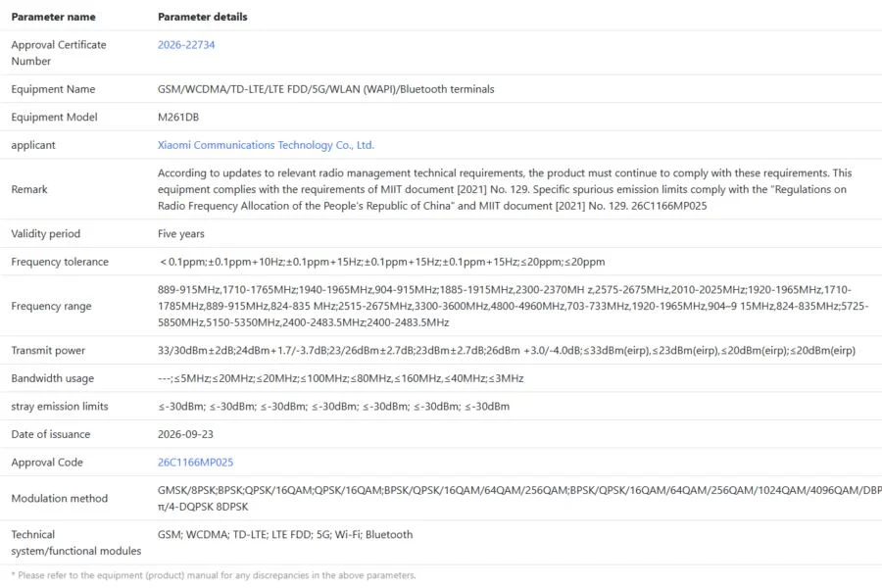Click the 'Transmit power' label
The image size is (882, 588).
[48, 351]
